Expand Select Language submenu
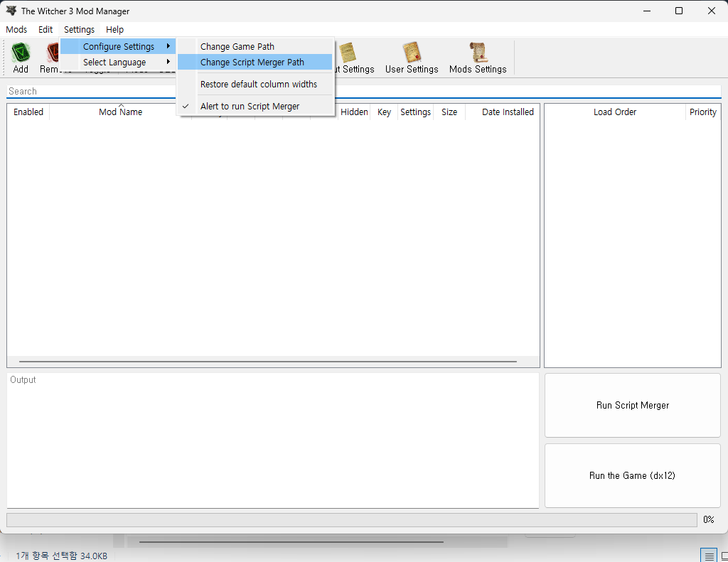The image size is (728, 562). [x=118, y=63]
